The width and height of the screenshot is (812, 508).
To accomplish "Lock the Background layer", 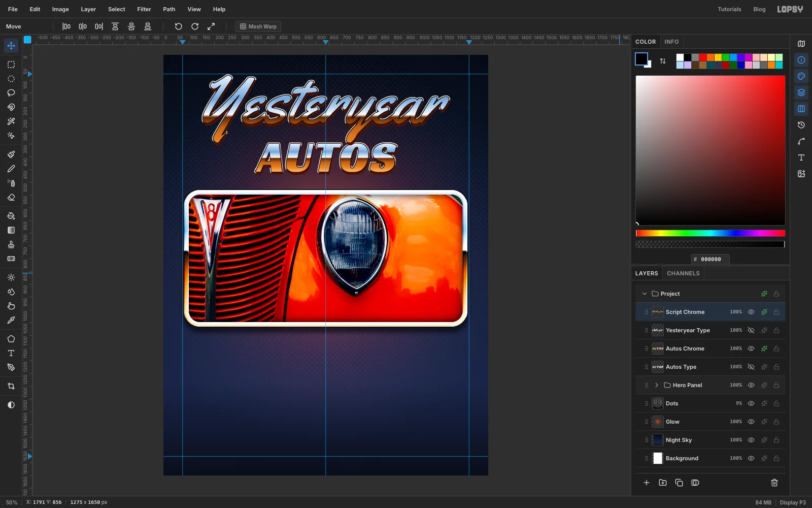I will (x=776, y=458).
